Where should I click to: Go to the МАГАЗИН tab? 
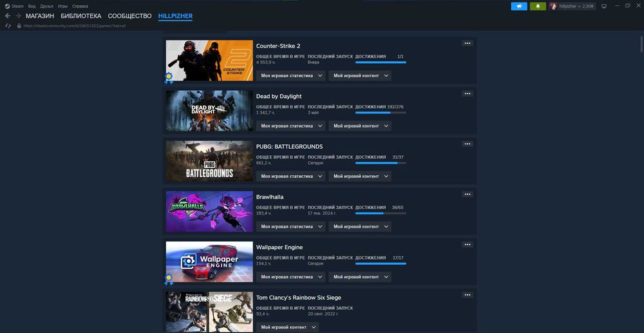tap(40, 16)
